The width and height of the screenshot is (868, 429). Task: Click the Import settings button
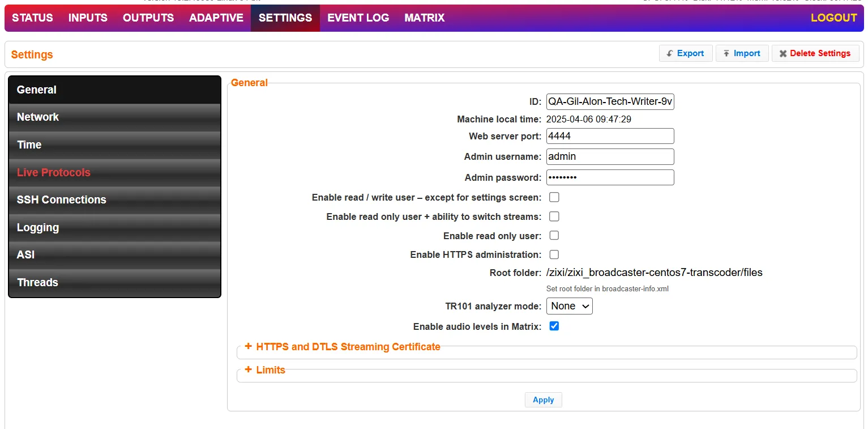tap(742, 53)
